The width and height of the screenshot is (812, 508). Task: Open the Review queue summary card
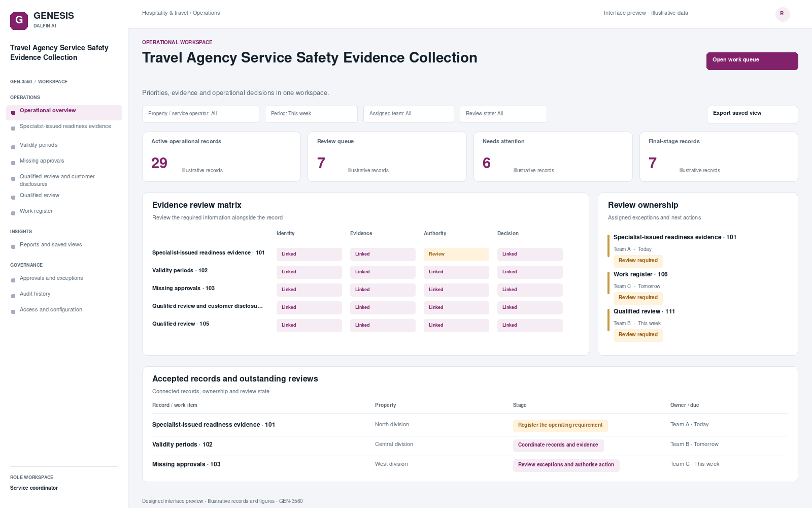click(x=387, y=156)
